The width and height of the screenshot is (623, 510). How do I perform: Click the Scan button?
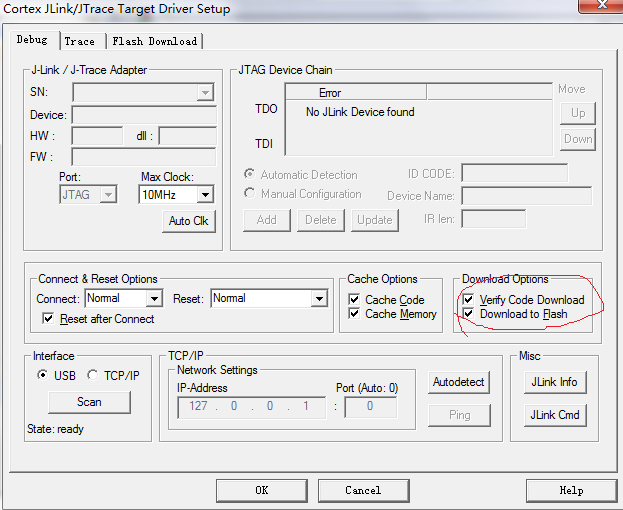tap(89, 402)
